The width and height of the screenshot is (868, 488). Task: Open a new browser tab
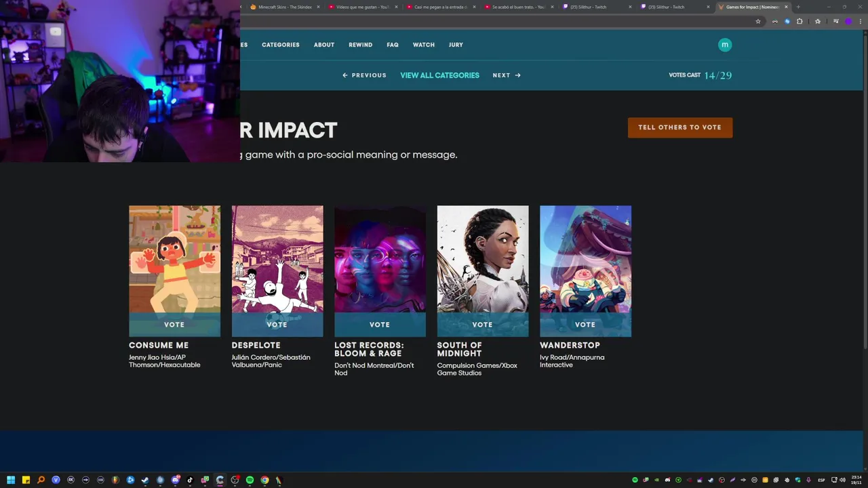798,7
